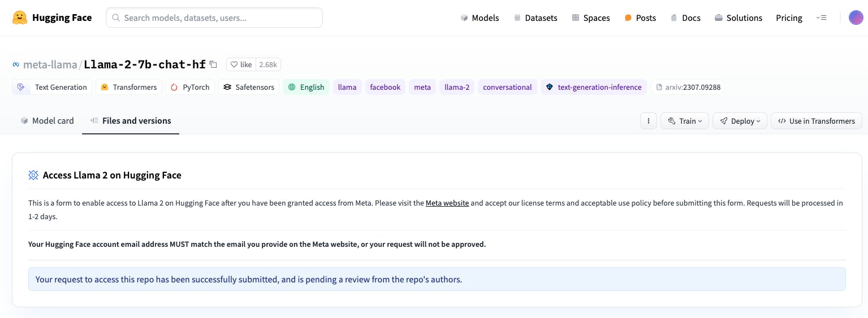Open Models in the top navigation

click(480, 18)
